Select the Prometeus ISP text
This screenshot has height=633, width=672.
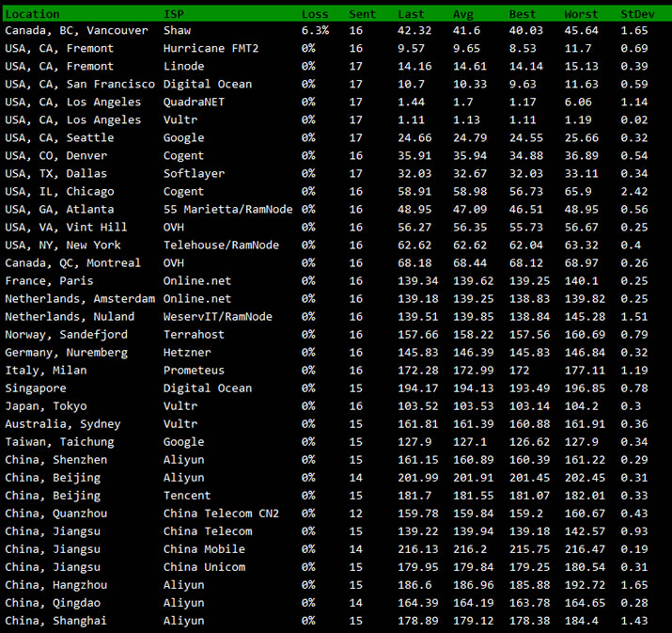pyautogui.click(x=194, y=370)
